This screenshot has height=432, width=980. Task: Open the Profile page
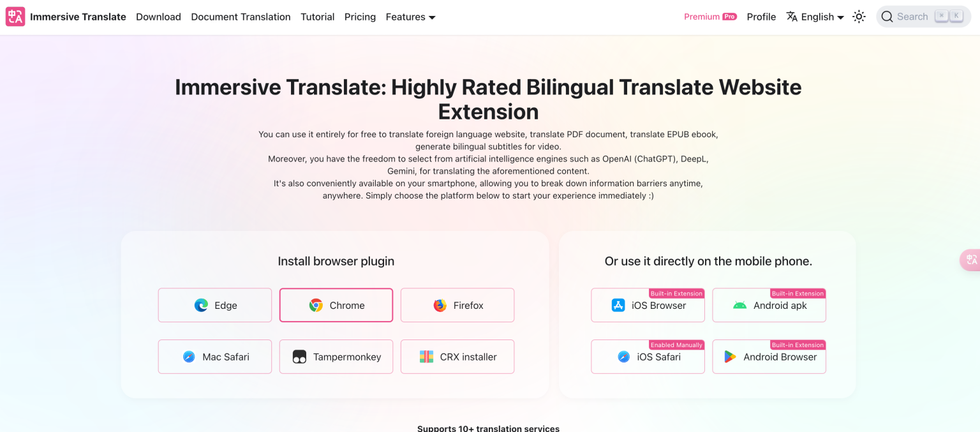pos(761,17)
